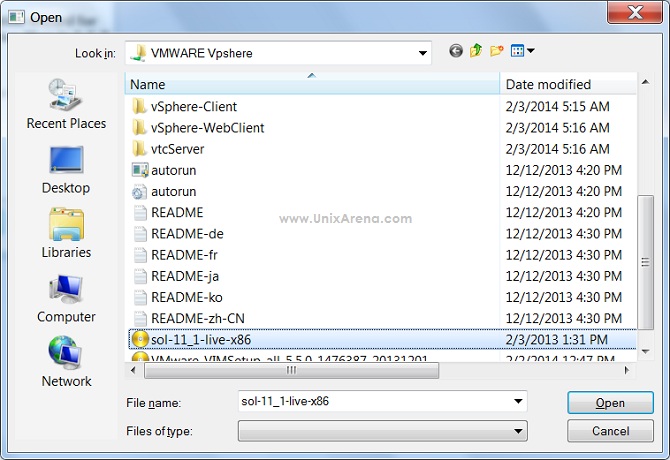Select the README file icon
Screen dimensions: 670x460
click(140, 212)
